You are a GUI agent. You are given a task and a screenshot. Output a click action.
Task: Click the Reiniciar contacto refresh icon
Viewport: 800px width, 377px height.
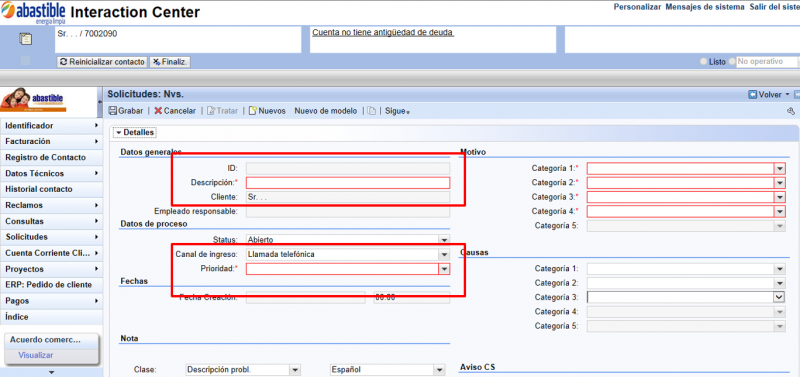63,62
